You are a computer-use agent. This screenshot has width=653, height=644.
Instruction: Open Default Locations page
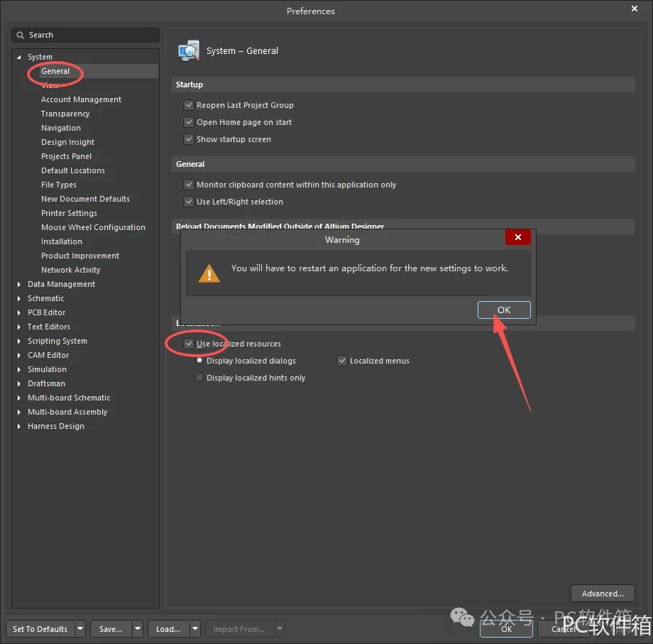point(73,170)
